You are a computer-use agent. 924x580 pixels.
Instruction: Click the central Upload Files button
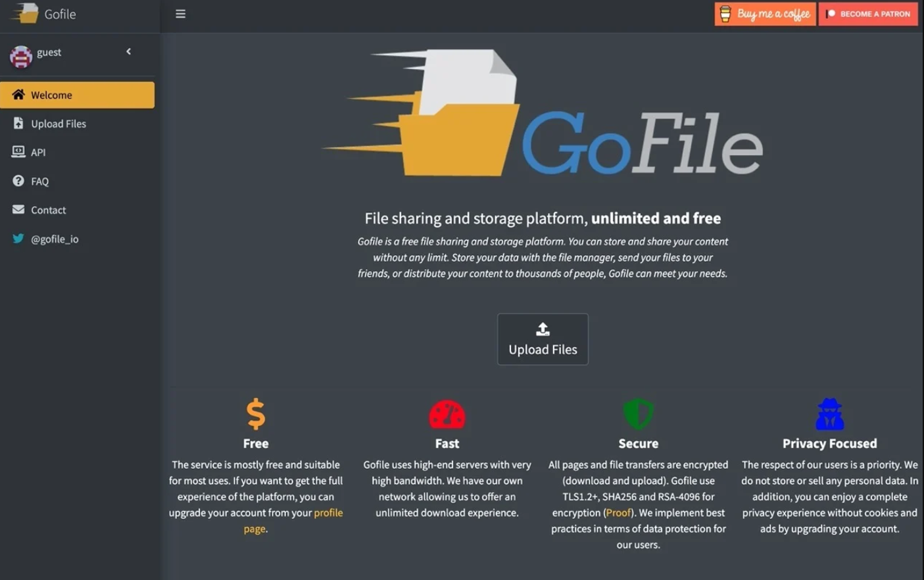pyautogui.click(x=543, y=339)
